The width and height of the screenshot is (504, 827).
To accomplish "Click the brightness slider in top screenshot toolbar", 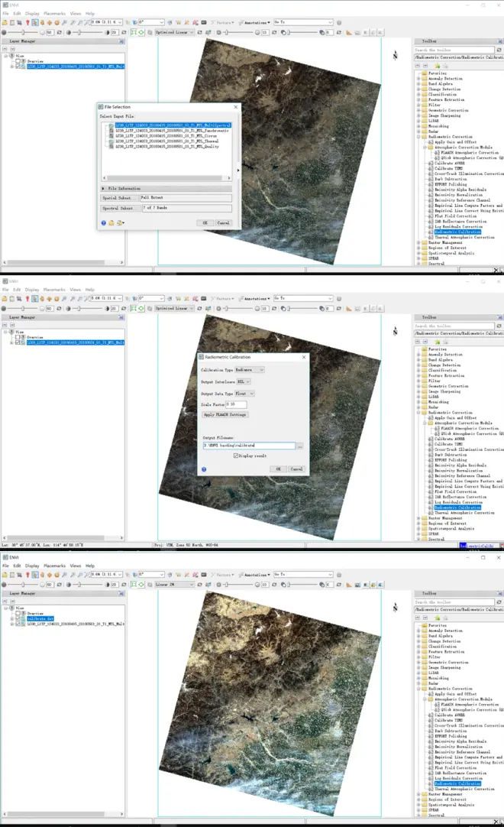I will click(24, 32).
